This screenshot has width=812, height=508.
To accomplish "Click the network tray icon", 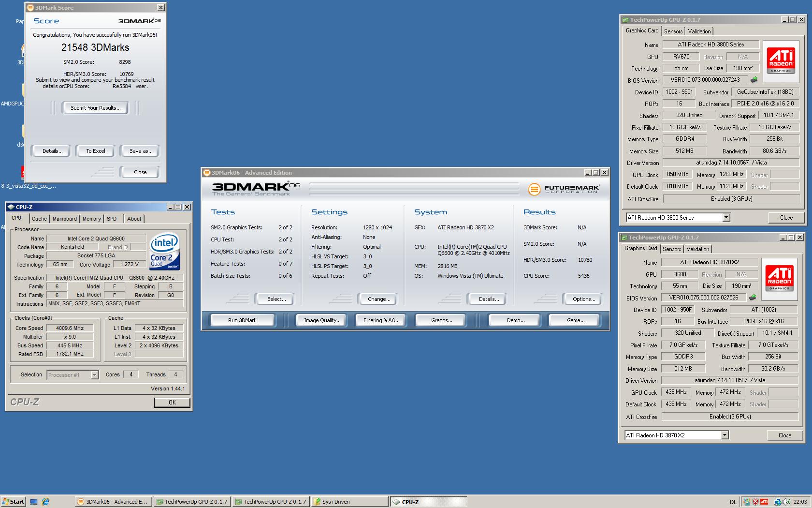I will pos(778,502).
